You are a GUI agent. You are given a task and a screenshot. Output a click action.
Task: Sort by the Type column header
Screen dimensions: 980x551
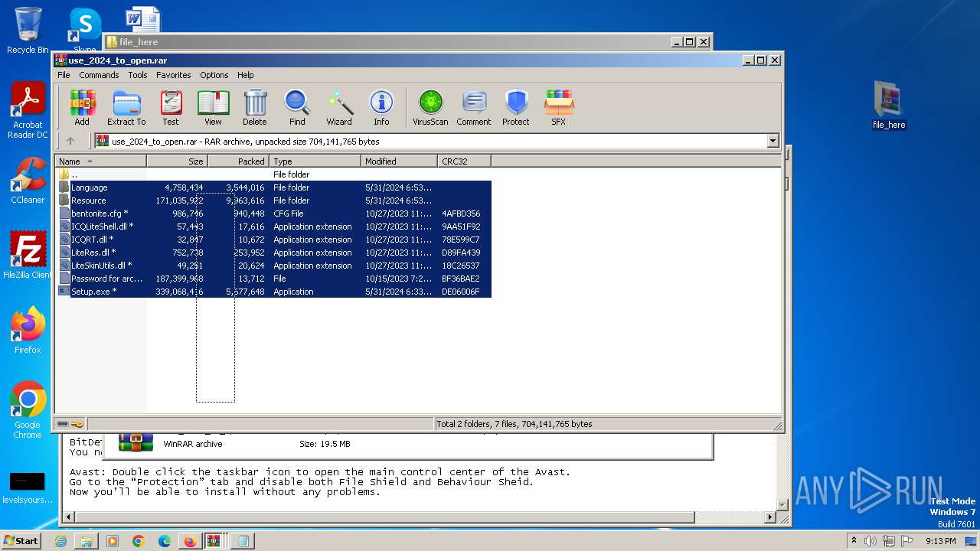pyautogui.click(x=315, y=161)
